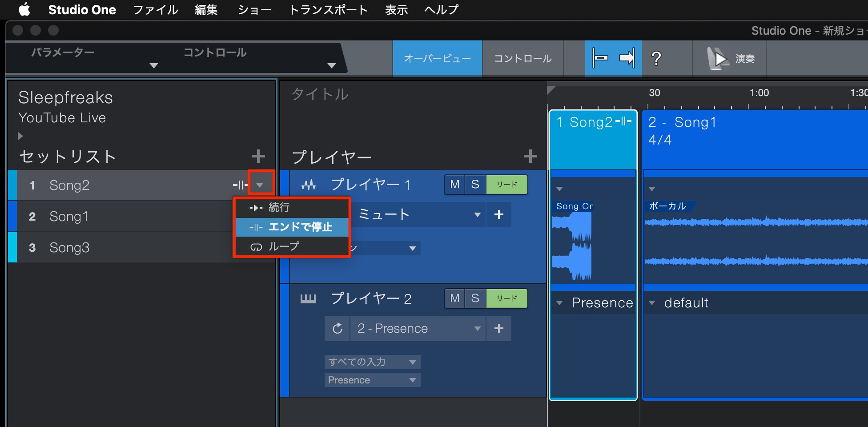This screenshot has height=427, width=868.
Task: Open the ショー menu
Action: point(254,10)
